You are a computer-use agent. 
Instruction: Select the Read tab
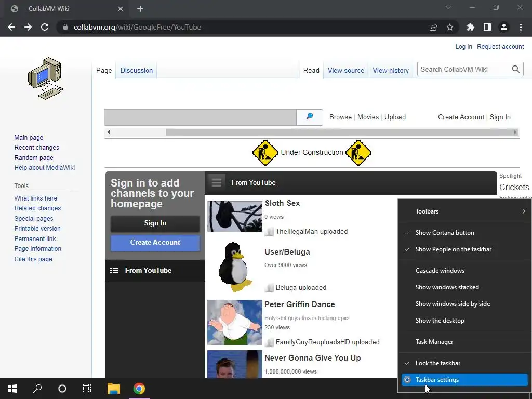tap(311, 70)
